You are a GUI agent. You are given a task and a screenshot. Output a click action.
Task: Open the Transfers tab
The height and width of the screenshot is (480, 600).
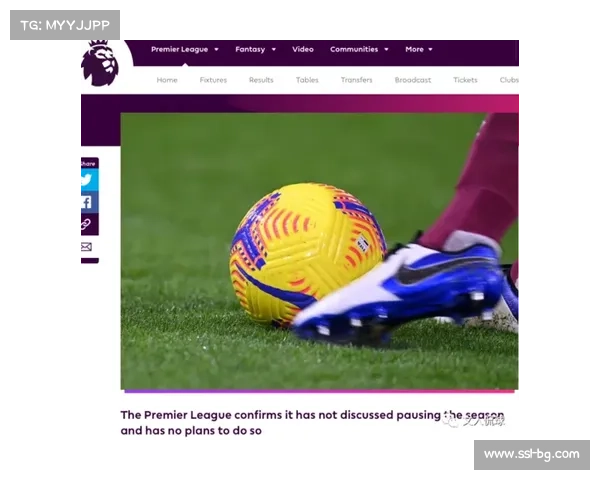(356, 80)
